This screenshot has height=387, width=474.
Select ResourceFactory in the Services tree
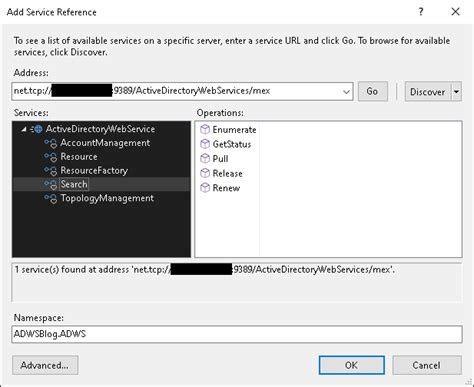click(x=94, y=171)
